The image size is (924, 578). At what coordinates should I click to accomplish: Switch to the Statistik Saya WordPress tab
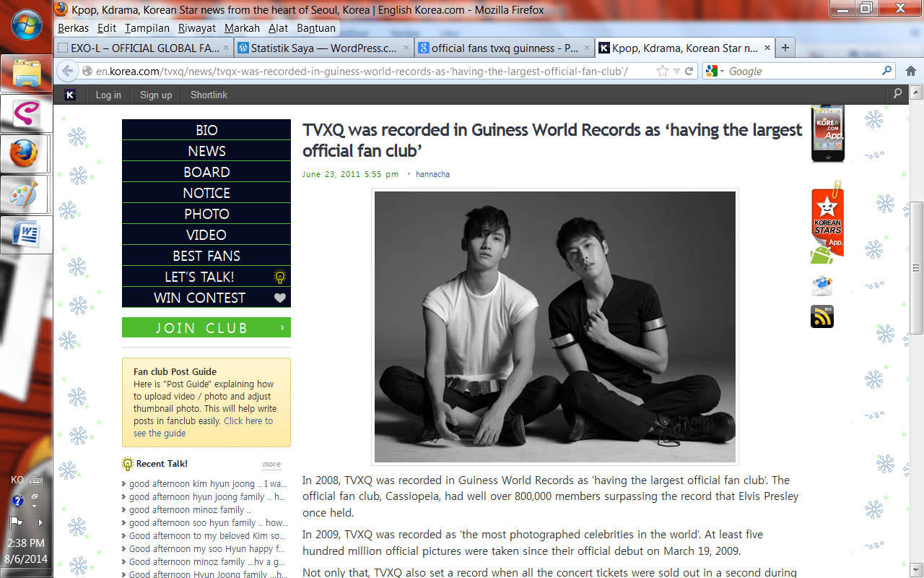coord(324,48)
